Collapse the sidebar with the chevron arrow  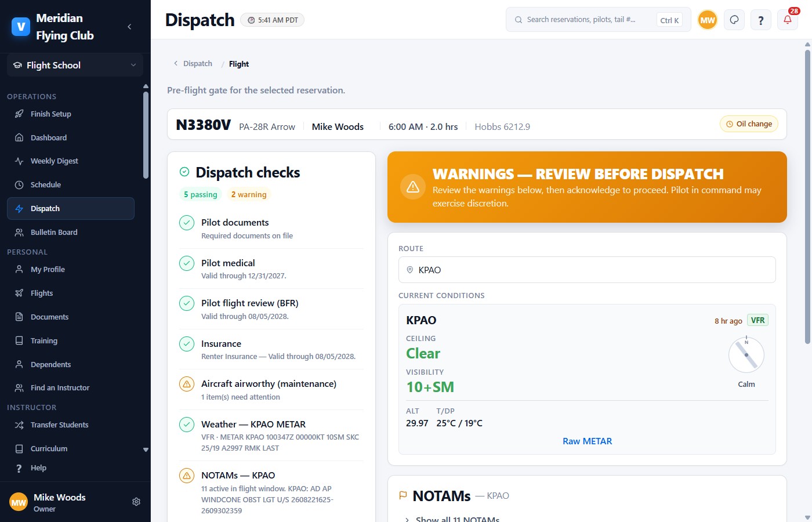(x=129, y=27)
